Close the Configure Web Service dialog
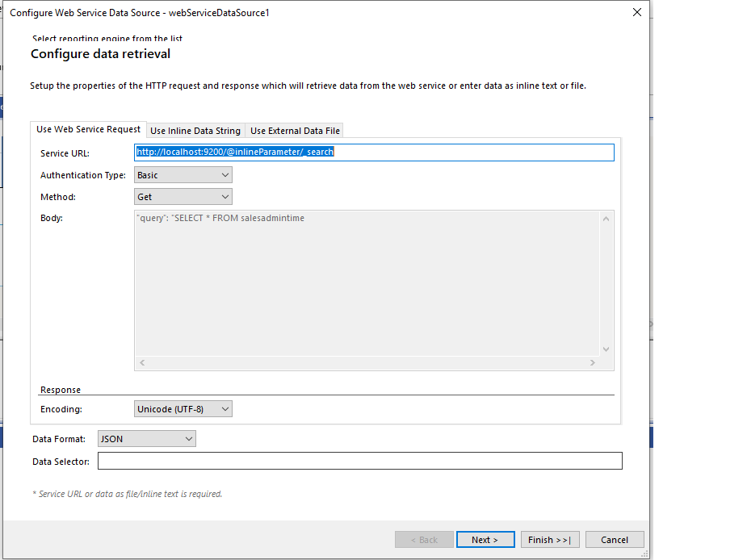 point(636,12)
